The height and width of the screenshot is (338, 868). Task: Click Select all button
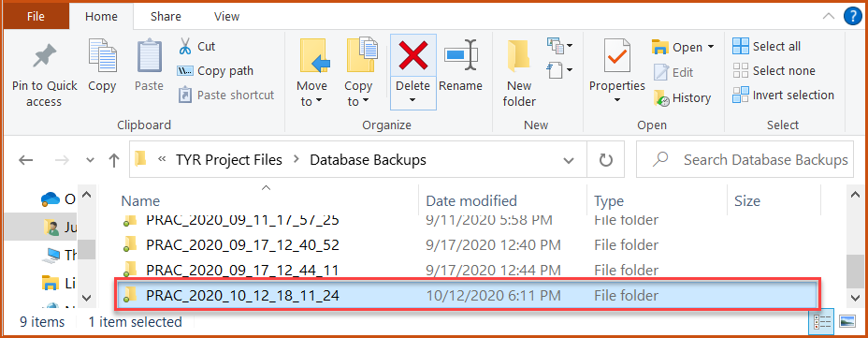point(767,47)
